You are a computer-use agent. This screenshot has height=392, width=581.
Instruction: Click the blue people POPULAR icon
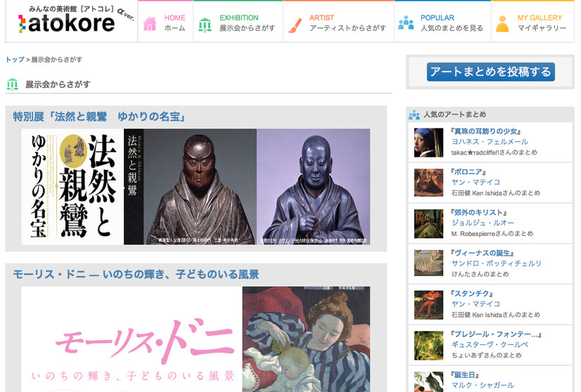point(406,22)
